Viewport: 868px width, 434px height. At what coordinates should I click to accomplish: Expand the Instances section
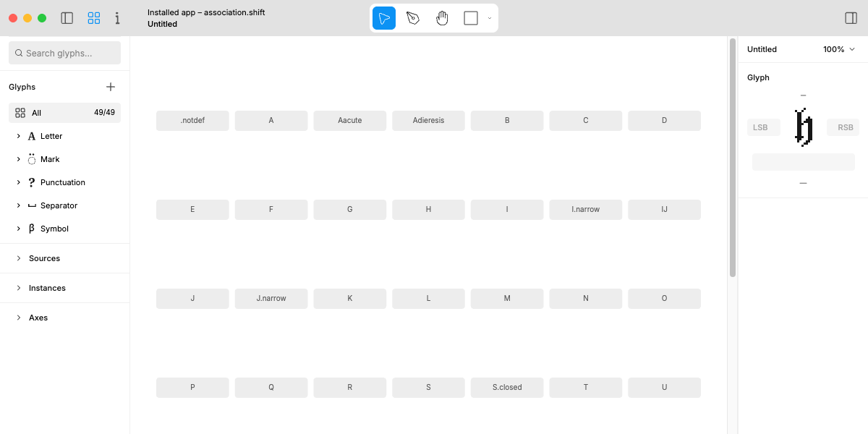pos(19,288)
